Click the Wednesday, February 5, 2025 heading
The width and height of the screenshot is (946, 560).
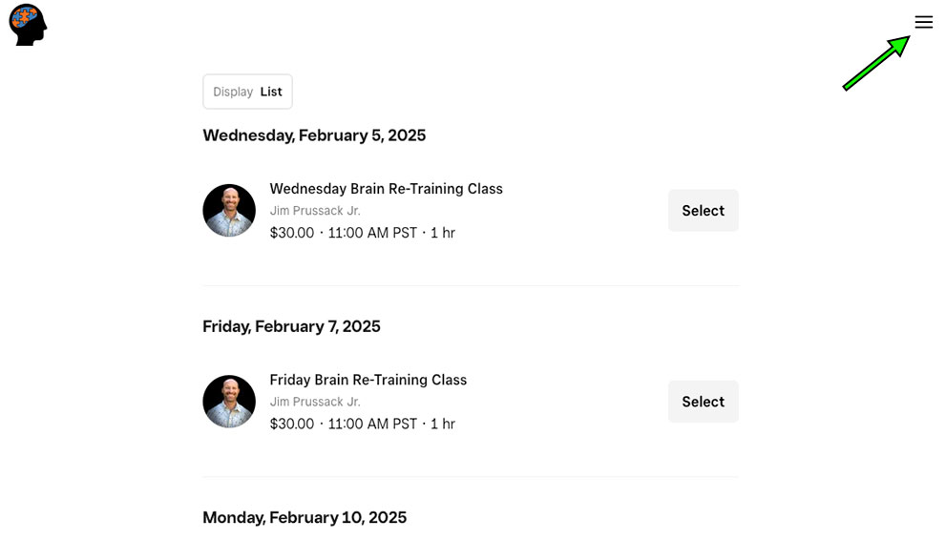pos(314,135)
